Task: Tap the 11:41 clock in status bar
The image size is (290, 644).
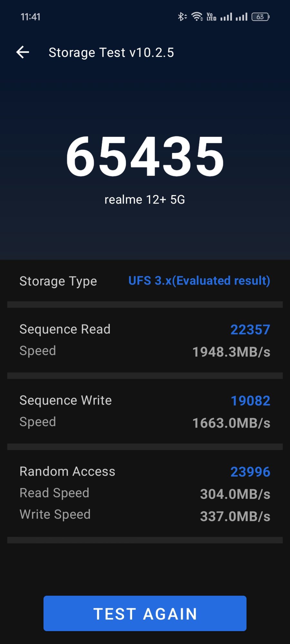Action: coord(31,17)
